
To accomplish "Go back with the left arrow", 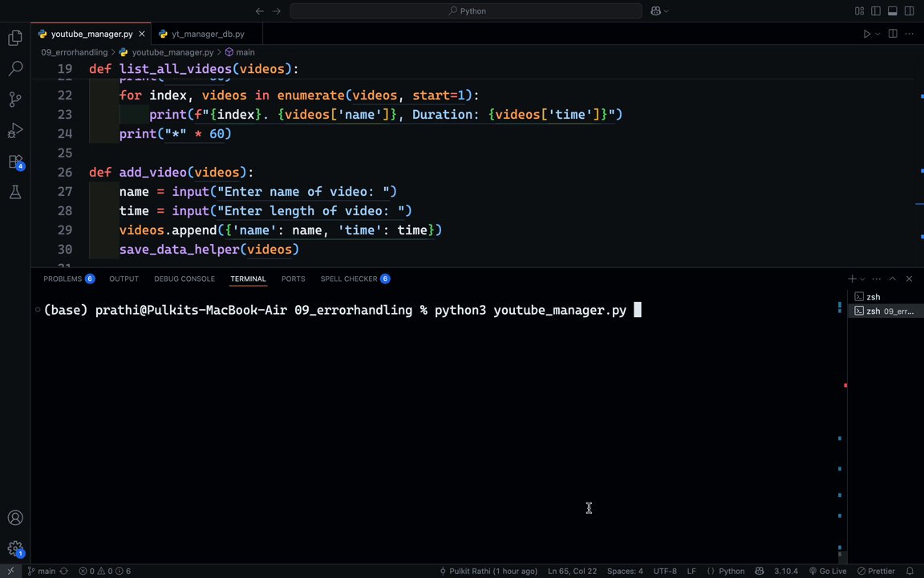I will click(259, 11).
